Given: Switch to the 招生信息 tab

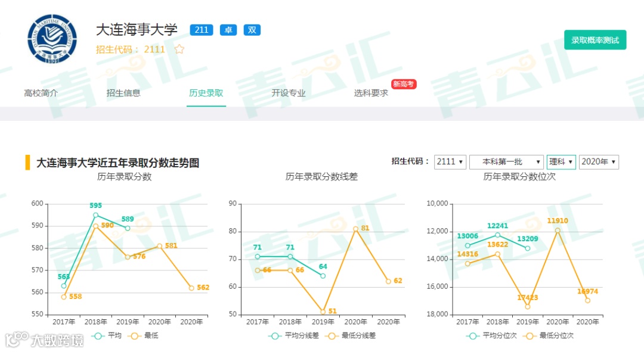Looking at the screenshot, I should 123,93.
